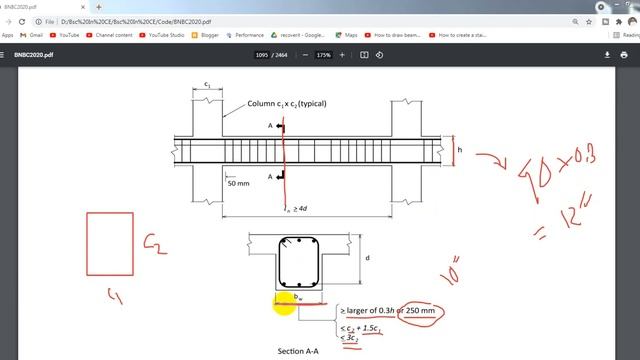The width and height of the screenshot is (640, 360).
Task: Edit the PDF page number field 1095
Action: 262,55
